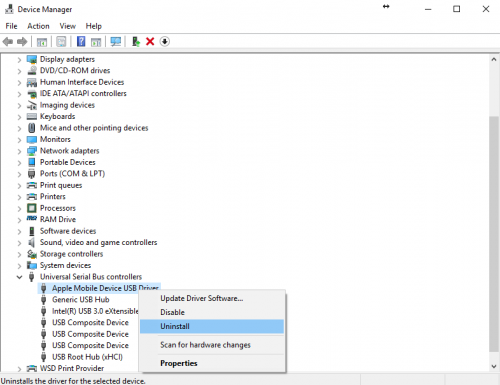
Task: Click the System devices folder icon
Action: click(32, 265)
